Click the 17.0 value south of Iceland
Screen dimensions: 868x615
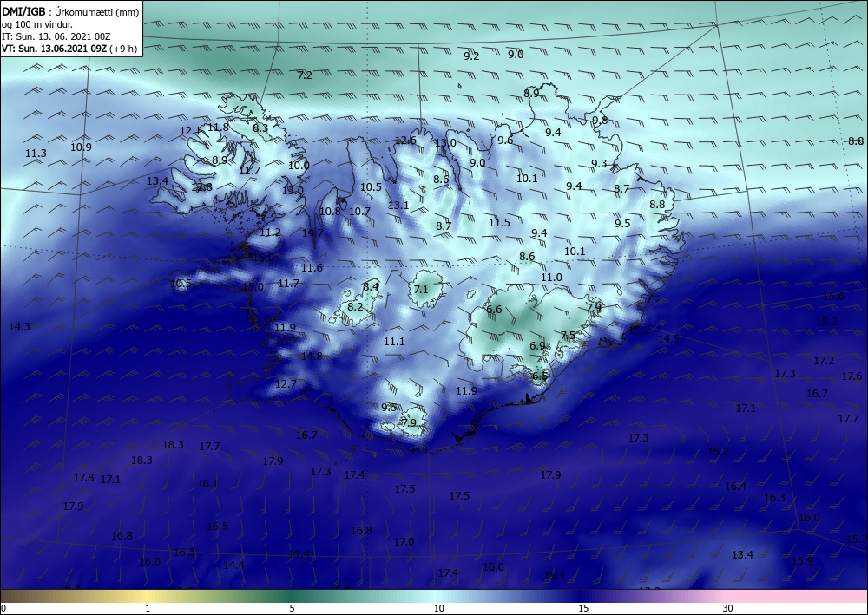[404, 541]
